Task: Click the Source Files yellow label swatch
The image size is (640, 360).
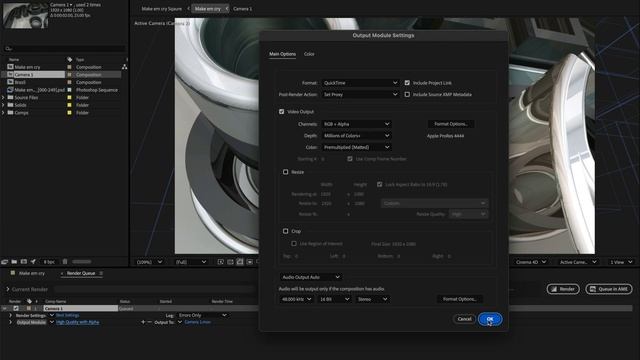Action: (69, 98)
